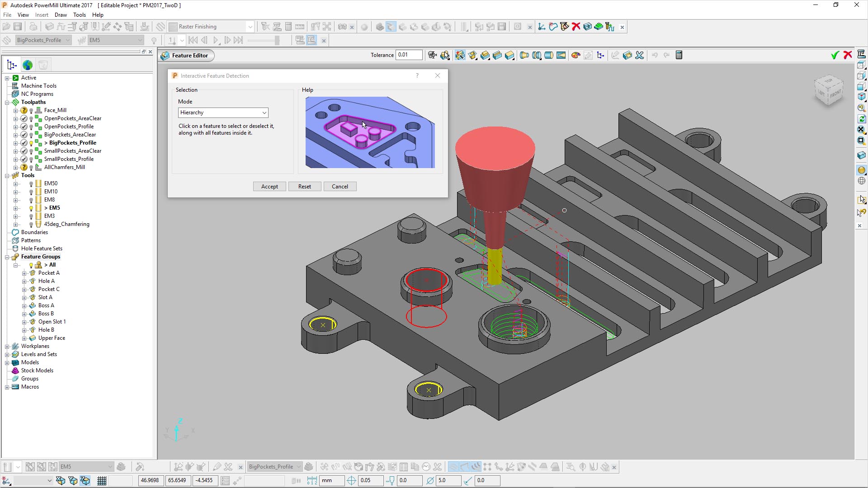
Task: Open the File menu
Action: pos(7,15)
